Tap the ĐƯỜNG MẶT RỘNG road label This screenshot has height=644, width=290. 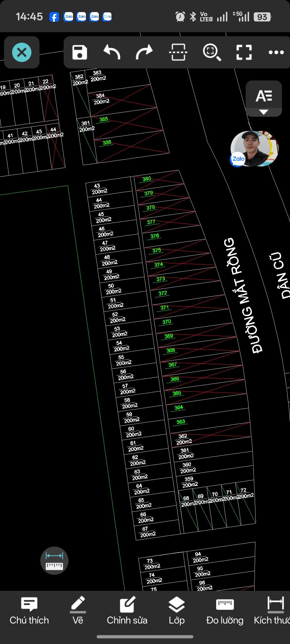point(243,295)
